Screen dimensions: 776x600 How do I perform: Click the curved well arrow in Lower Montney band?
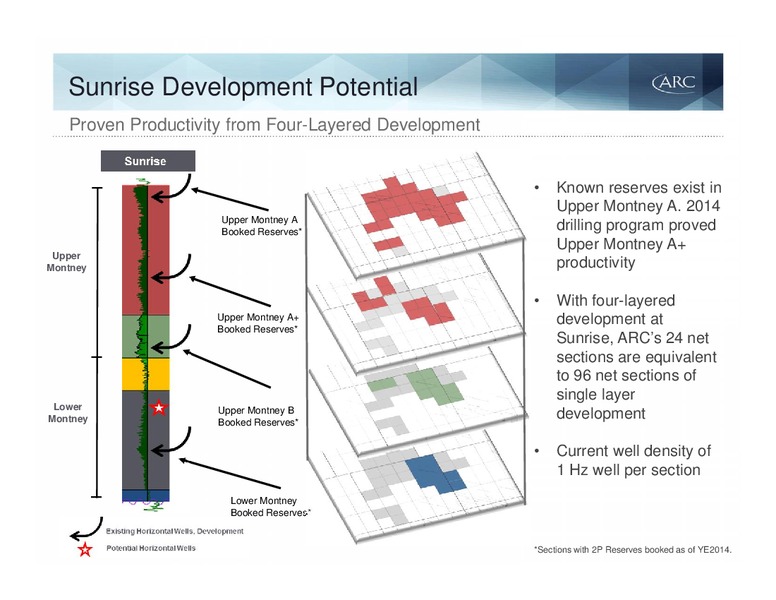pos(171,442)
